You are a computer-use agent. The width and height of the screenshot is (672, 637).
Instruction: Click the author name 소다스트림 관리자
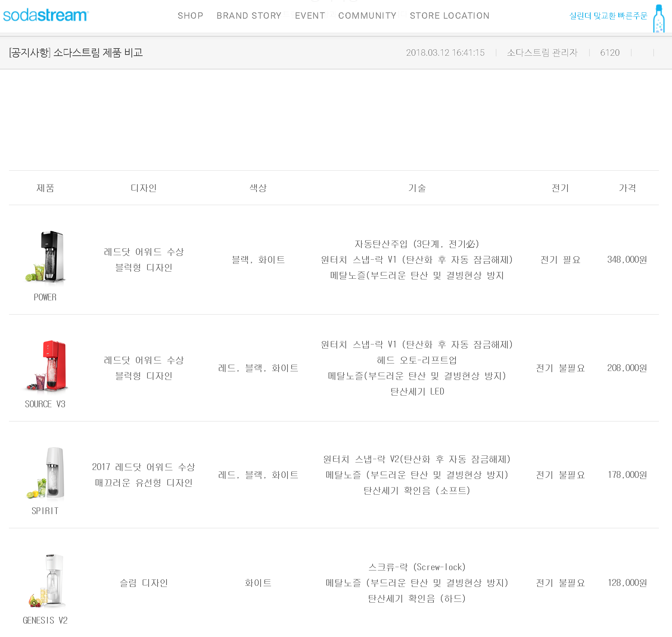(x=542, y=53)
